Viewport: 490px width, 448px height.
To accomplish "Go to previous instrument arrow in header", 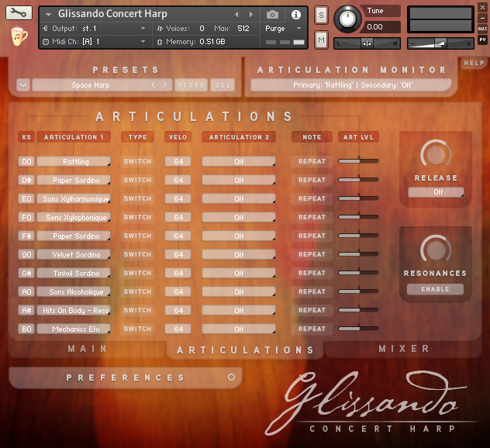I will (x=236, y=15).
